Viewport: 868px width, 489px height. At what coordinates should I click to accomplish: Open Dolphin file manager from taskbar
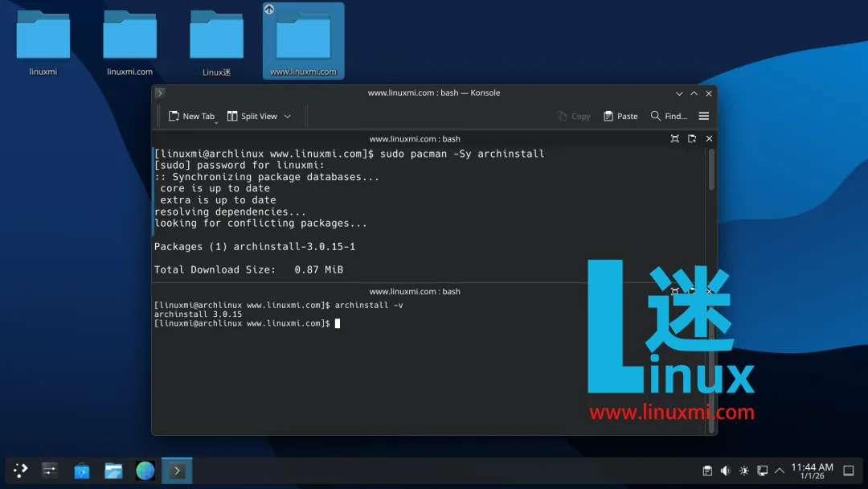[x=113, y=471]
